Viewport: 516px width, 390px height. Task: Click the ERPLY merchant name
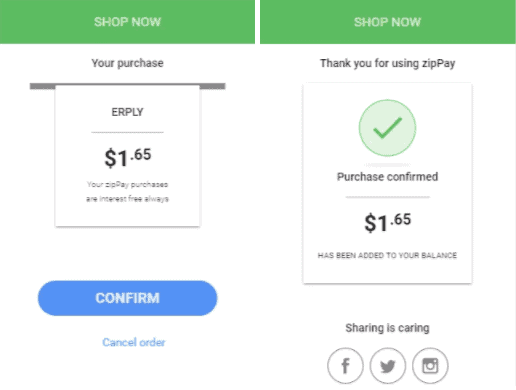(x=127, y=112)
